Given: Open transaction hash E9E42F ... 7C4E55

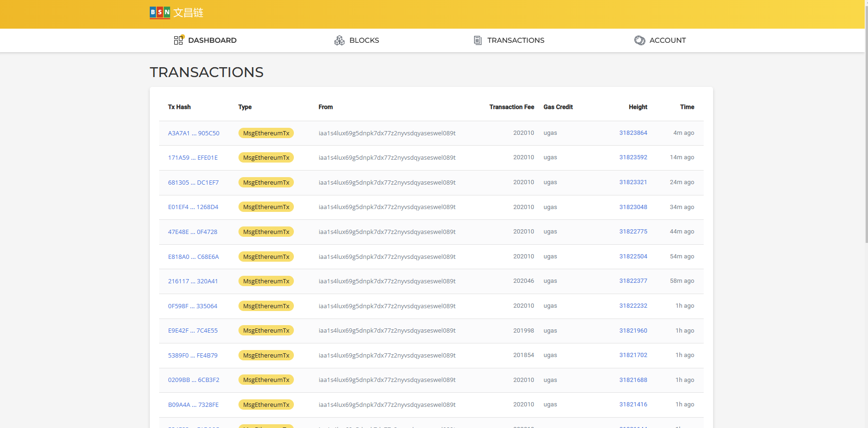Looking at the screenshot, I should [193, 330].
